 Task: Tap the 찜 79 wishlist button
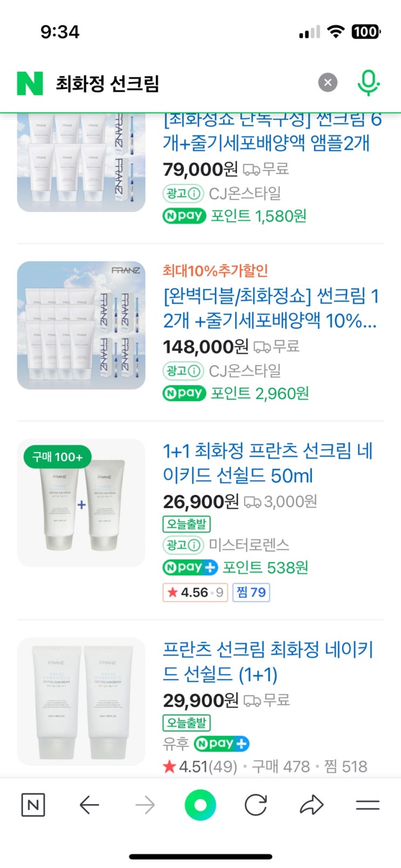[251, 592]
